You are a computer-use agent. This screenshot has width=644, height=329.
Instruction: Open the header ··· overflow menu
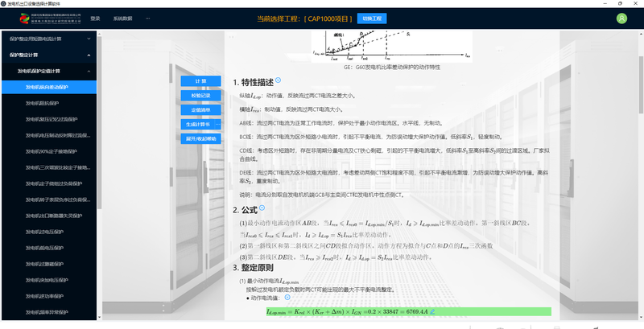pos(148,19)
